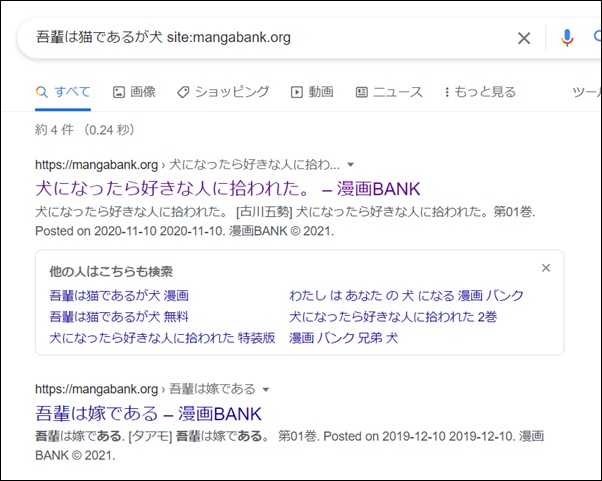Click the second result's snippet dated 2019-12-10
This screenshot has width=602, height=481.
tap(290, 446)
